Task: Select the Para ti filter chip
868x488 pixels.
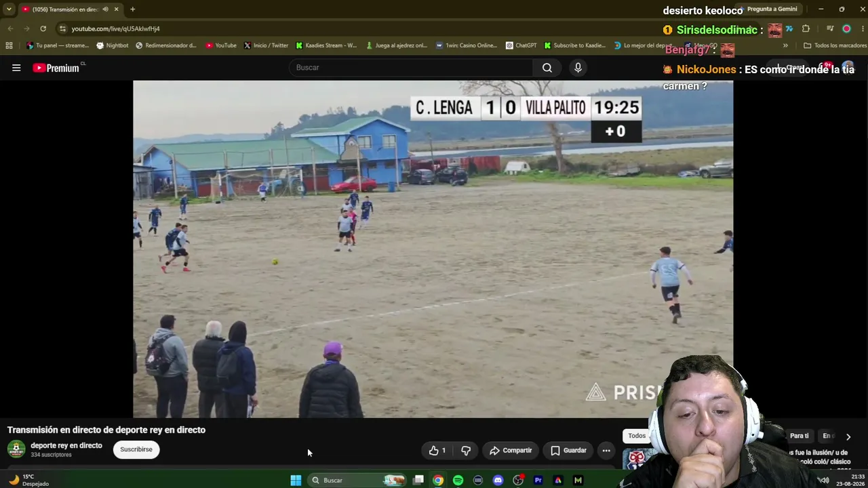Action: click(800, 436)
